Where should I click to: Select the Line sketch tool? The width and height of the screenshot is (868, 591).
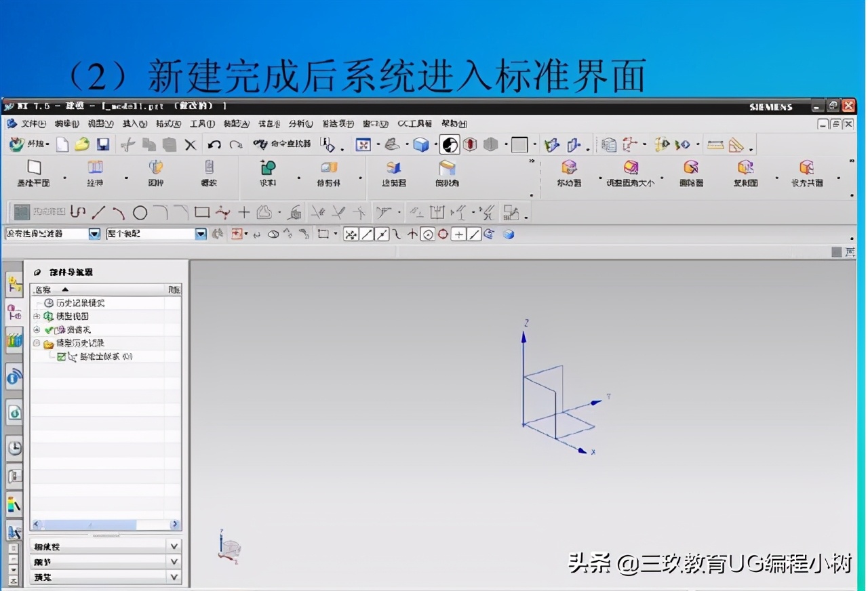tap(99, 213)
